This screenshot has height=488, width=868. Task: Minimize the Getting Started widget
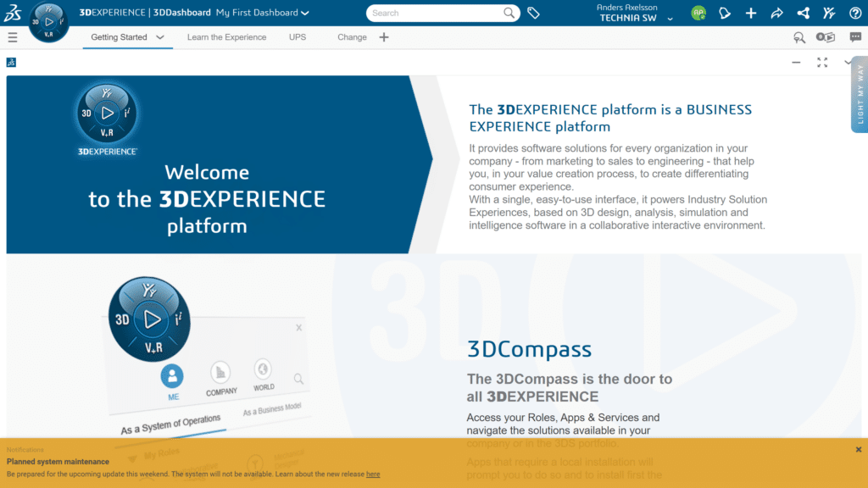[x=796, y=63]
